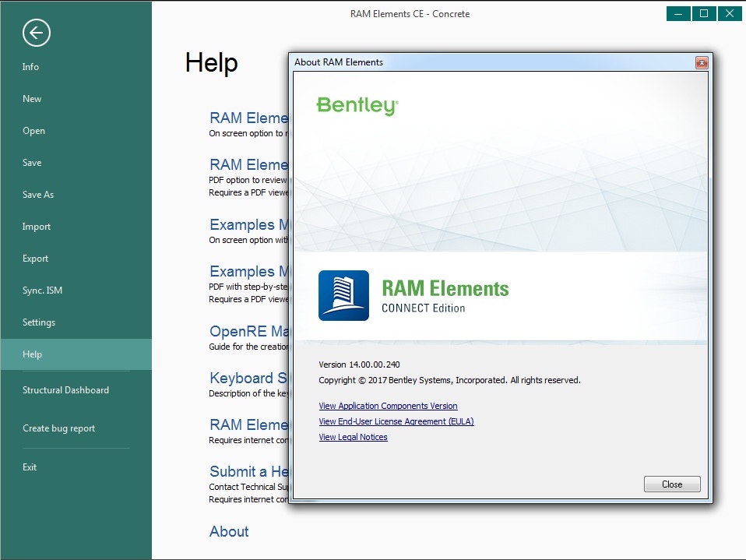Open RAM Elements PDF manual entry
Screen dimensions: 746x560
coord(249,164)
